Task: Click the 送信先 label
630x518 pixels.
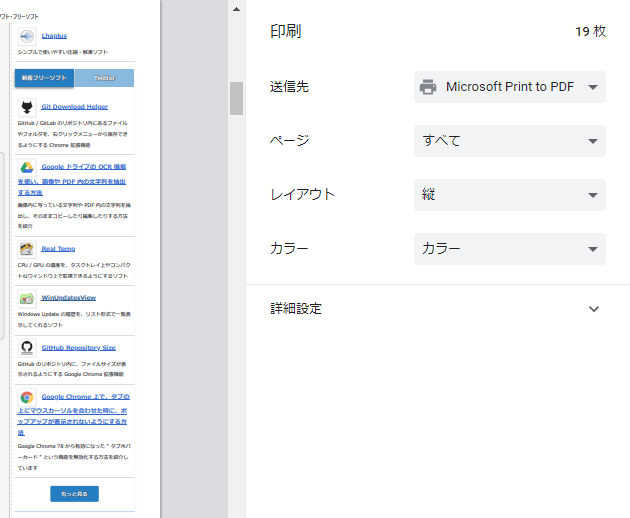Action: pos(289,87)
